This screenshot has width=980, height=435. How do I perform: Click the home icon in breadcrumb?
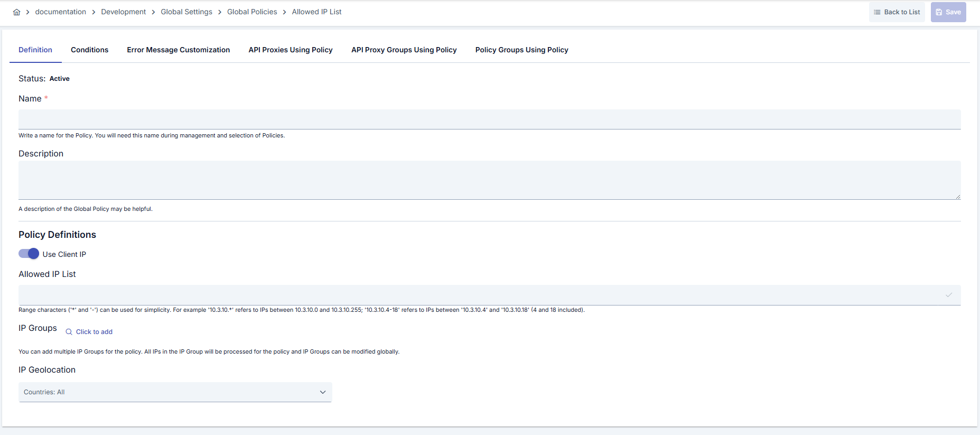pos(16,12)
